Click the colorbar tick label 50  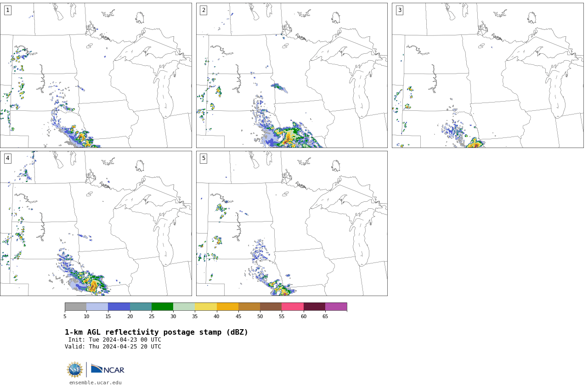pyautogui.click(x=260, y=316)
